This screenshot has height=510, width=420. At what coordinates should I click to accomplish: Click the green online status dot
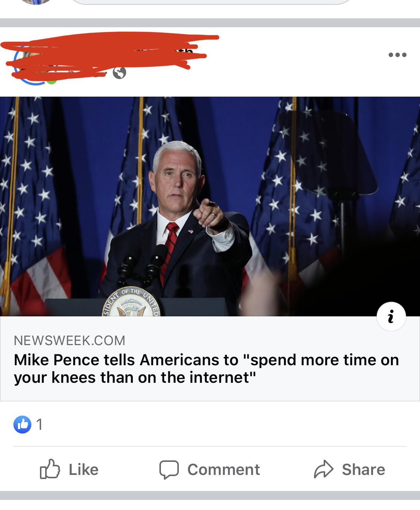tap(52, 80)
